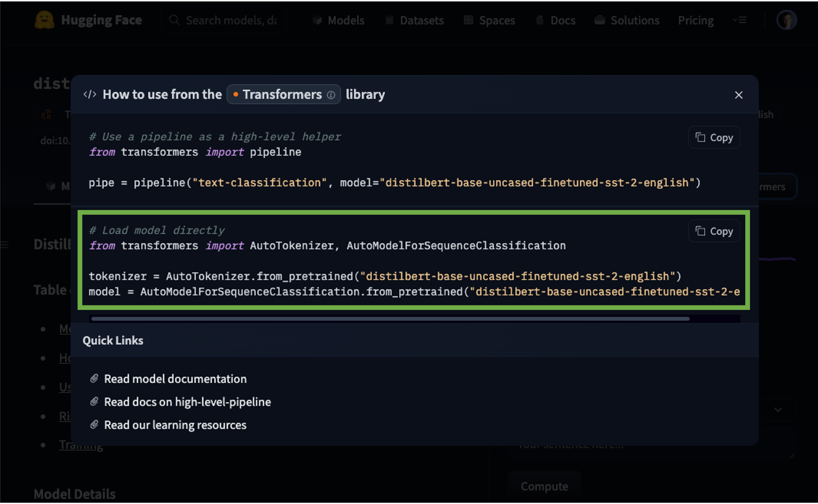Open the user profile avatar

pyautogui.click(x=786, y=20)
